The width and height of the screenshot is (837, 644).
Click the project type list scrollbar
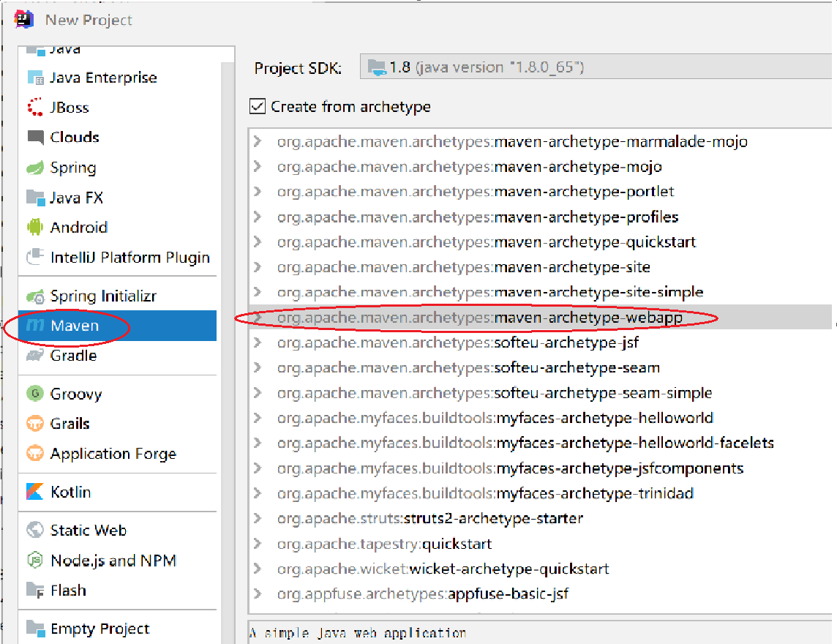tap(228, 353)
